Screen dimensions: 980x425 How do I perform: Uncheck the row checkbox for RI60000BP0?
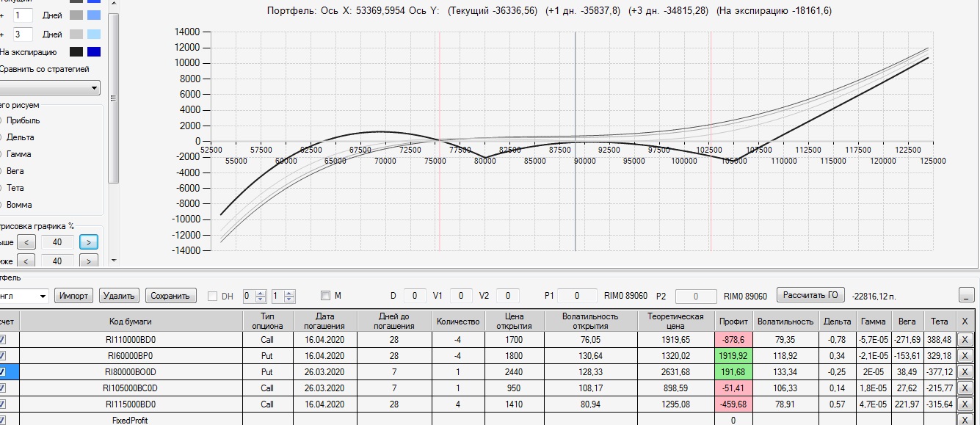coord(2,356)
